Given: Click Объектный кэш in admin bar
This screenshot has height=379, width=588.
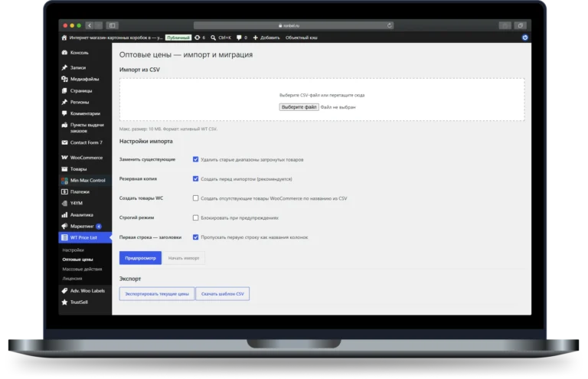Looking at the screenshot, I should pyautogui.click(x=302, y=38).
